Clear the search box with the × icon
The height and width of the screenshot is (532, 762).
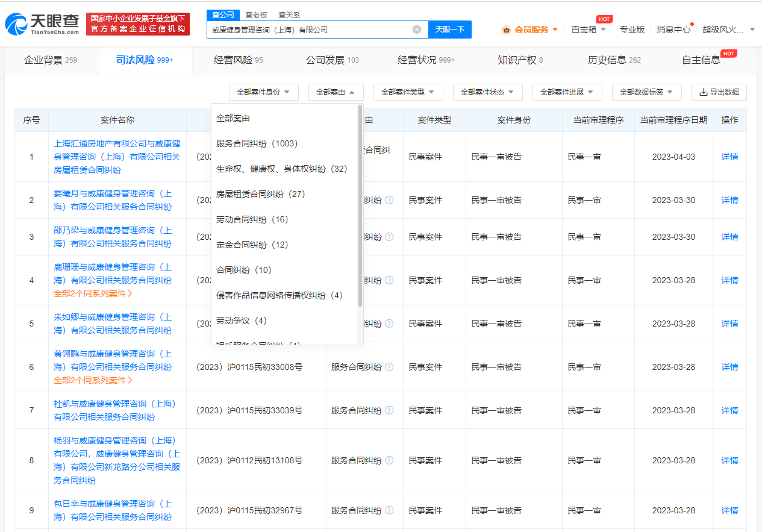(x=416, y=29)
